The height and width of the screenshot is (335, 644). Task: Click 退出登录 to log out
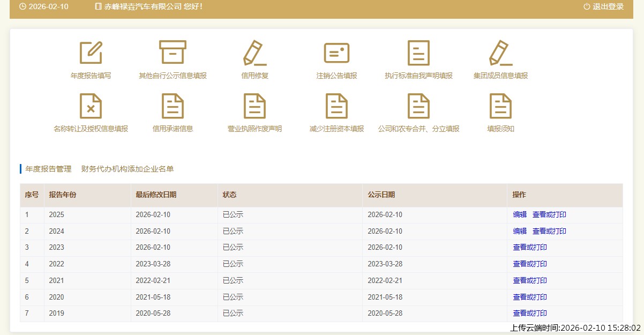coord(604,6)
